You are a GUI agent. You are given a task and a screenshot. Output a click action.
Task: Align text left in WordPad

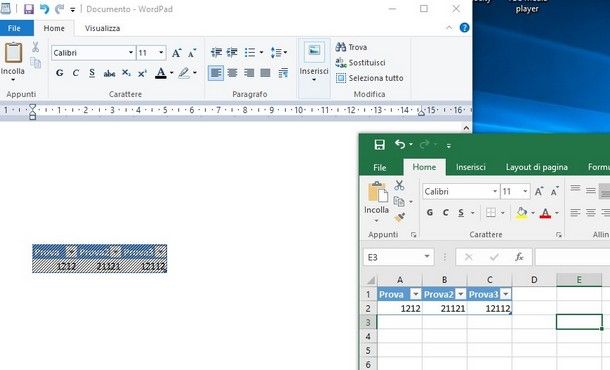click(216, 73)
